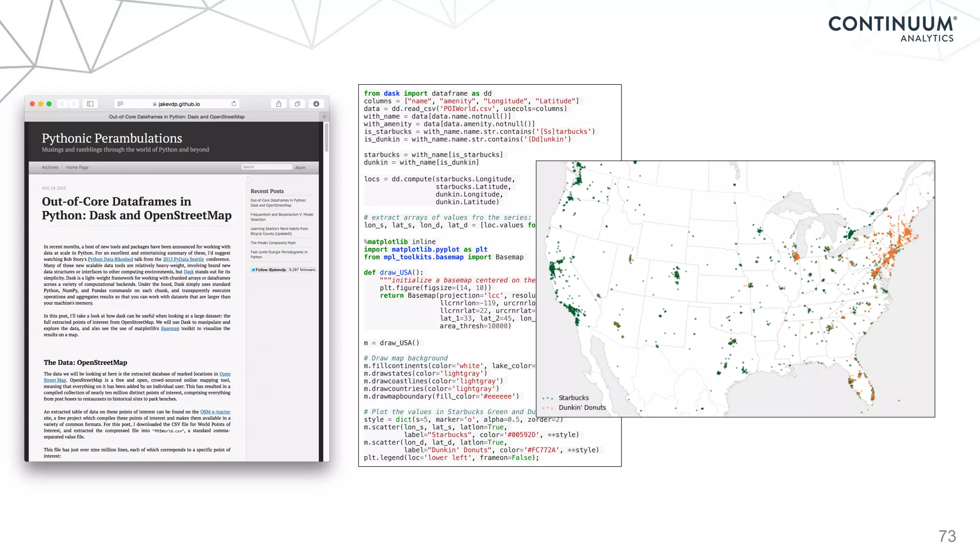Click the Follow @jakevdp Twitter button
Screen dimensions: 980x551
click(268, 270)
